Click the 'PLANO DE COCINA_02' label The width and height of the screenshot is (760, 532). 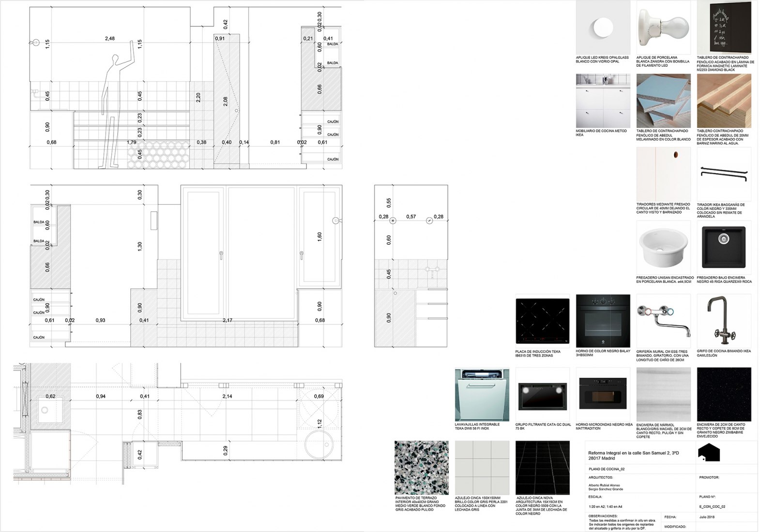[607, 469]
